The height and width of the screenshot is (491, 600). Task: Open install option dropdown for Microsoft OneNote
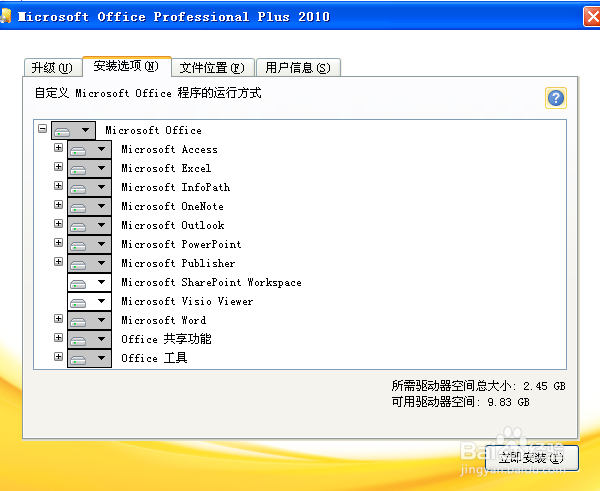(90, 206)
